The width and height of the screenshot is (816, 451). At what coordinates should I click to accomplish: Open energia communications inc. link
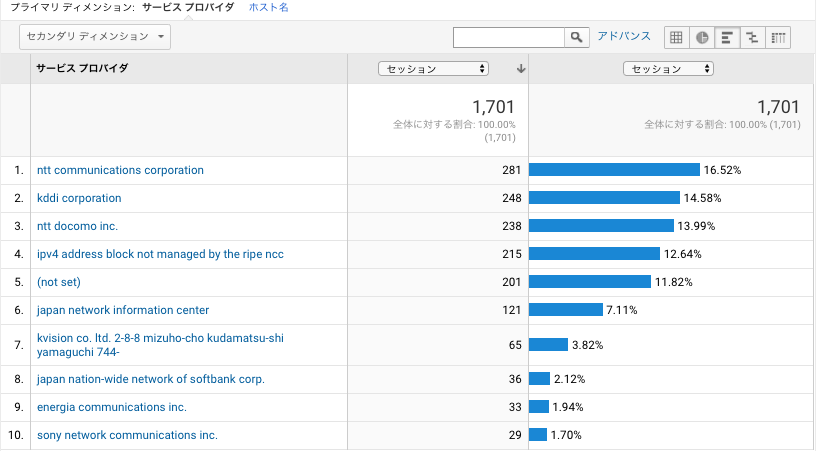(112, 407)
